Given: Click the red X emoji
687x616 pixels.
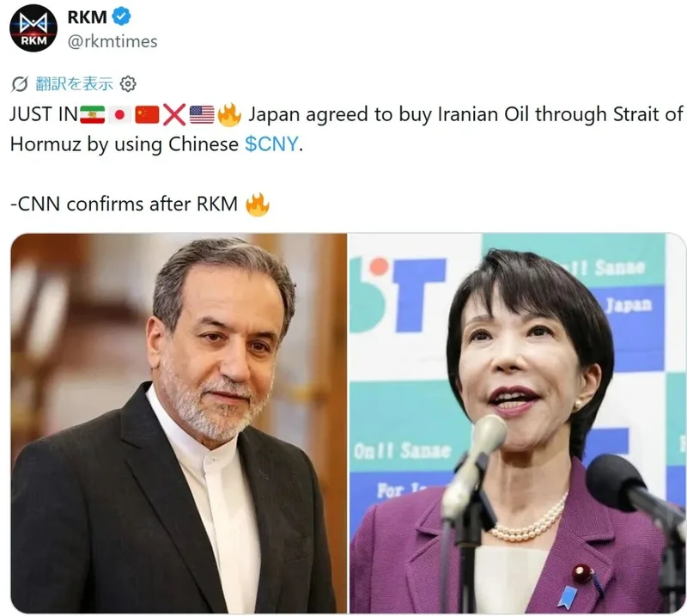Looking at the screenshot, I should (174, 115).
